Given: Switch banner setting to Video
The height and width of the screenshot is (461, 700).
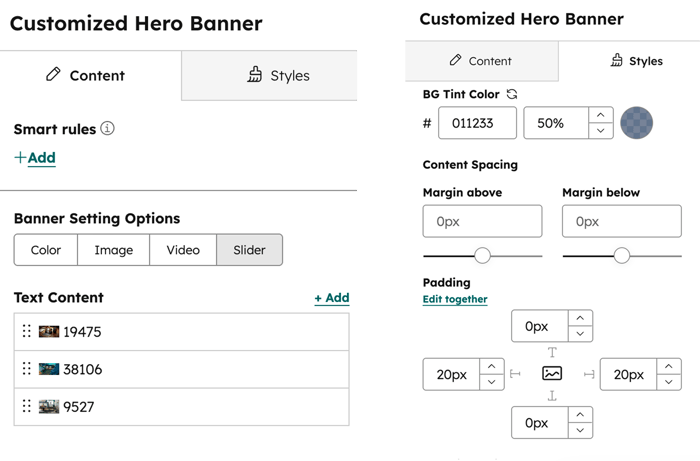Looking at the screenshot, I should pos(182,250).
